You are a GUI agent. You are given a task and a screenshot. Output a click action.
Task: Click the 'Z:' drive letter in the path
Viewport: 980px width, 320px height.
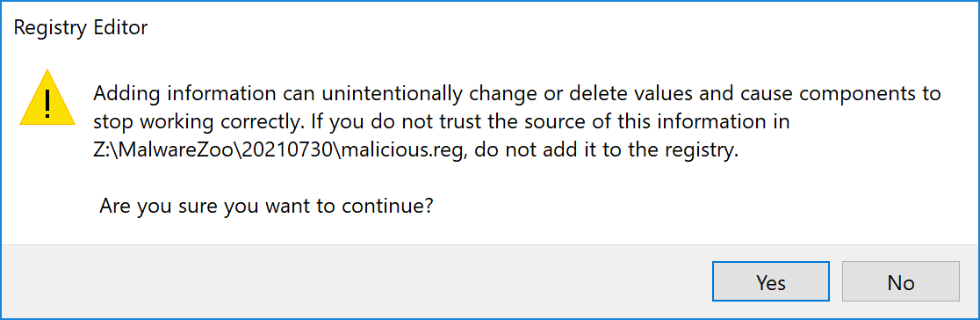[101, 150]
